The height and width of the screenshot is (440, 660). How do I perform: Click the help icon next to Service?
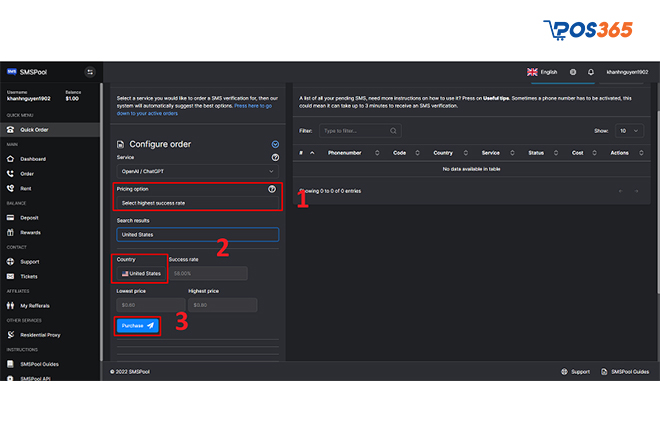coord(275,157)
